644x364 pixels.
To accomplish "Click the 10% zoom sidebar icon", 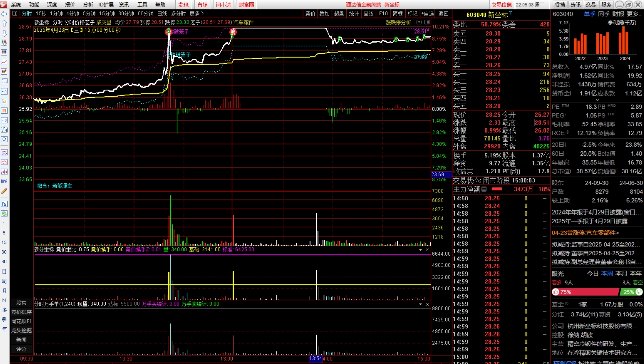I will (x=4, y=181).
